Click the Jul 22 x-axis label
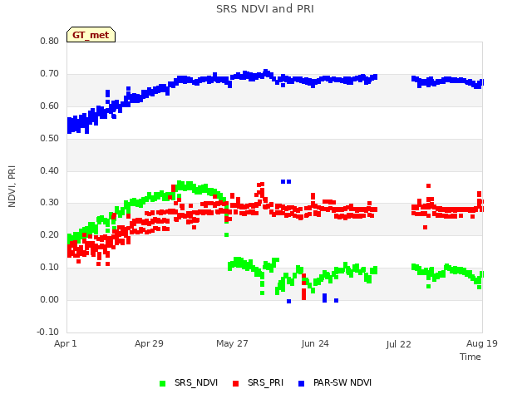The height and width of the screenshot is (399, 532). tap(398, 344)
